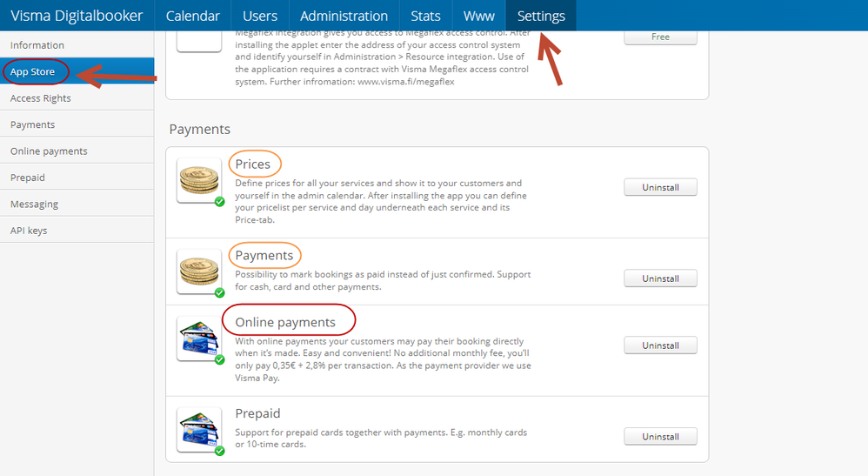868x476 pixels.
Task: Switch to the Stats tab
Action: pos(425,16)
